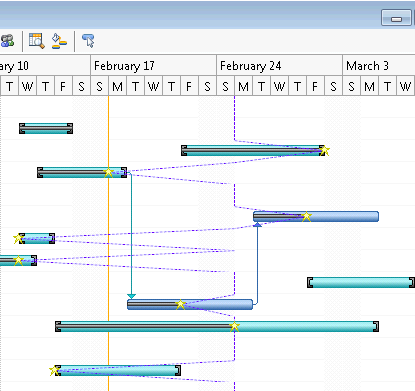Click the star marker ending the February 24 bar
Image resolution: width=415 pixels, height=391 pixels.
coord(324,151)
